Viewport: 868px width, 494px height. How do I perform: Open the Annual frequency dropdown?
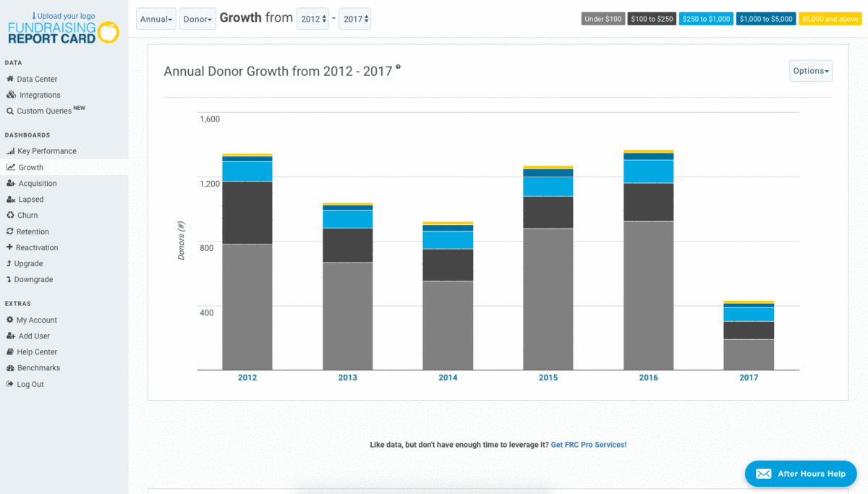pos(156,19)
